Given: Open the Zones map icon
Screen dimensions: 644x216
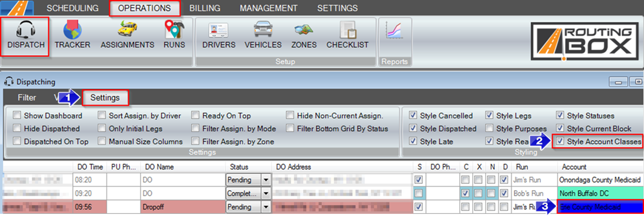Looking at the screenshot, I should pos(304,31).
